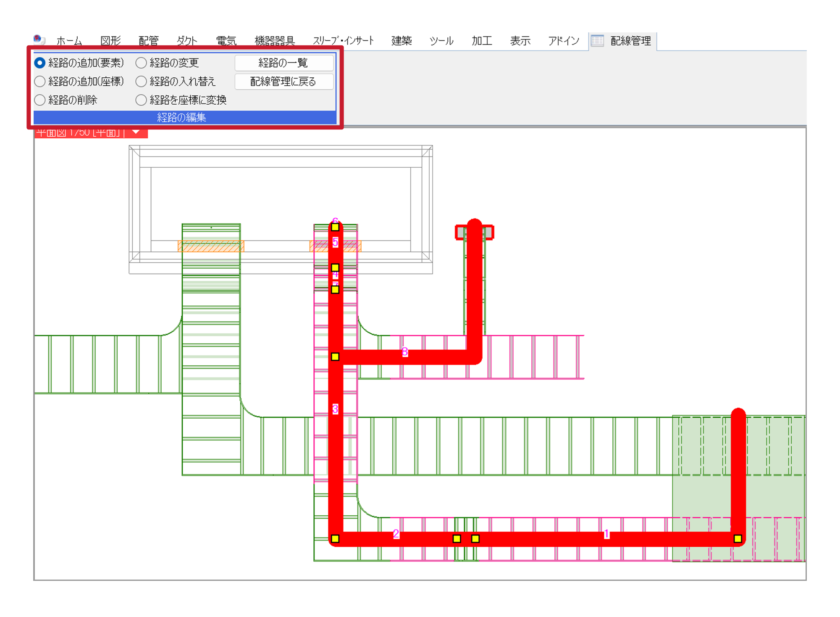Switch to the 機器器具 tab
The width and height of the screenshot is (840, 617).
[275, 41]
